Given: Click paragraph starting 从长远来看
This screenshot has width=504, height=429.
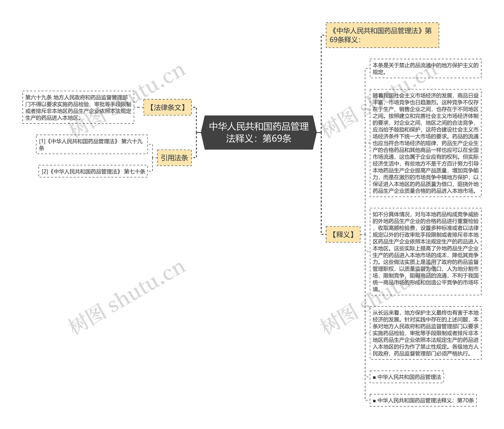Looking at the screenshot, I should 425,333.
